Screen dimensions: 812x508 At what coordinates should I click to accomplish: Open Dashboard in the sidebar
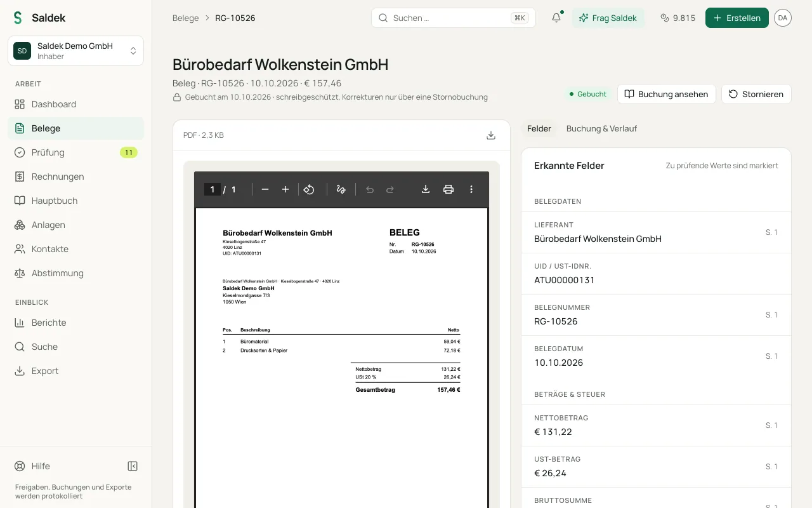point(76,104)
